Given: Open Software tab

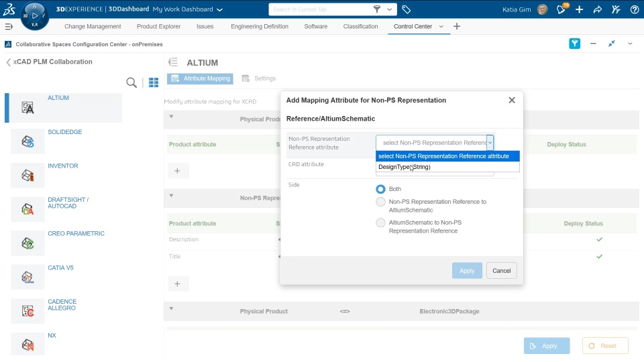Looking at the screenshot, I should pos(316,26).
